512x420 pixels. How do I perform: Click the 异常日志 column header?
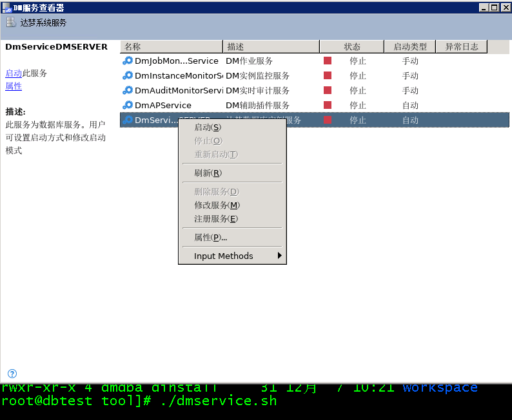pos(462,46)
